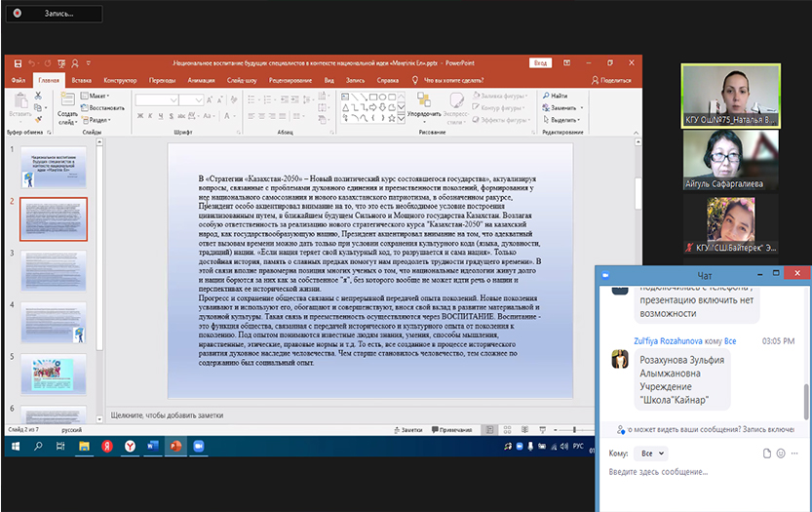Click the Поделиться (Share) button
The width and height of the screenshot is (812, 512).
click(x=611, y=80)
